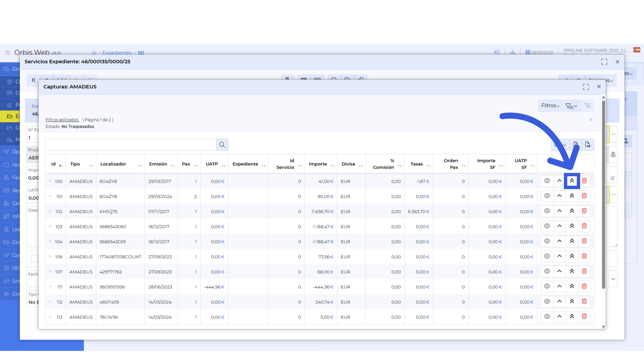The width and height of the screenshot is (644, 362).
Task: Show details for capture row 102
Action: tap(547, 211)
